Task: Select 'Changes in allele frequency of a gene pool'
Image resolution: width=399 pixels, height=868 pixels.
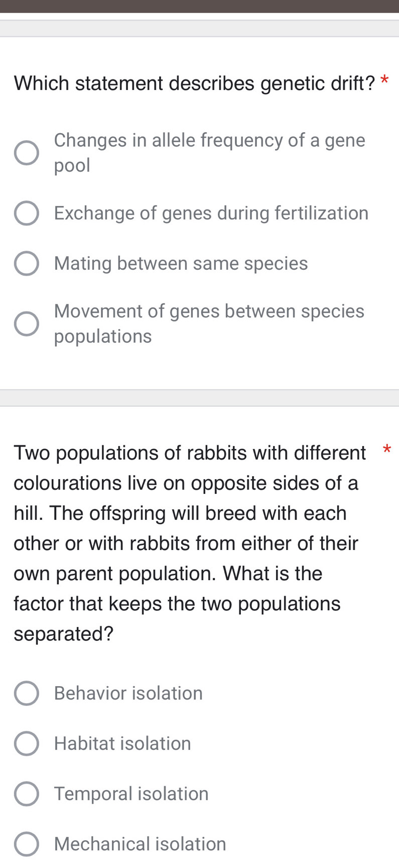Action: click(x=27, y=152)
